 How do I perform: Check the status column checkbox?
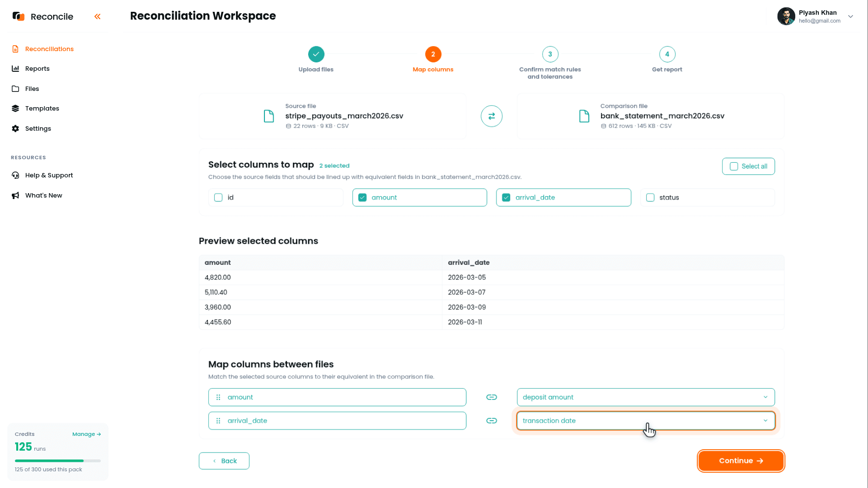click(650, 198)
